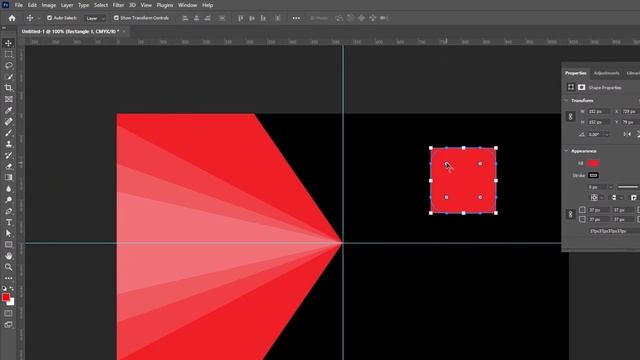Screen dimensions: 640x360
Task: Select the Rectangle shape tool
Action: point(8,244)
